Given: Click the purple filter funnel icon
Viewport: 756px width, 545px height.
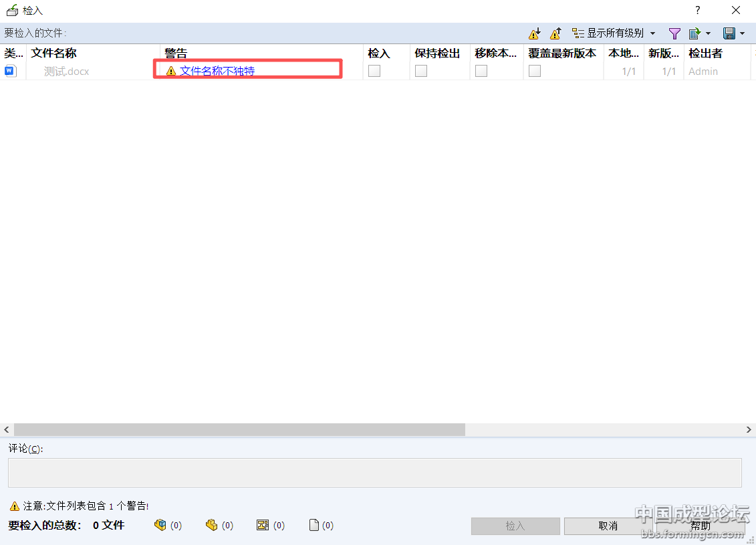Looking at the screenshot, I should [x=674, y=33].
